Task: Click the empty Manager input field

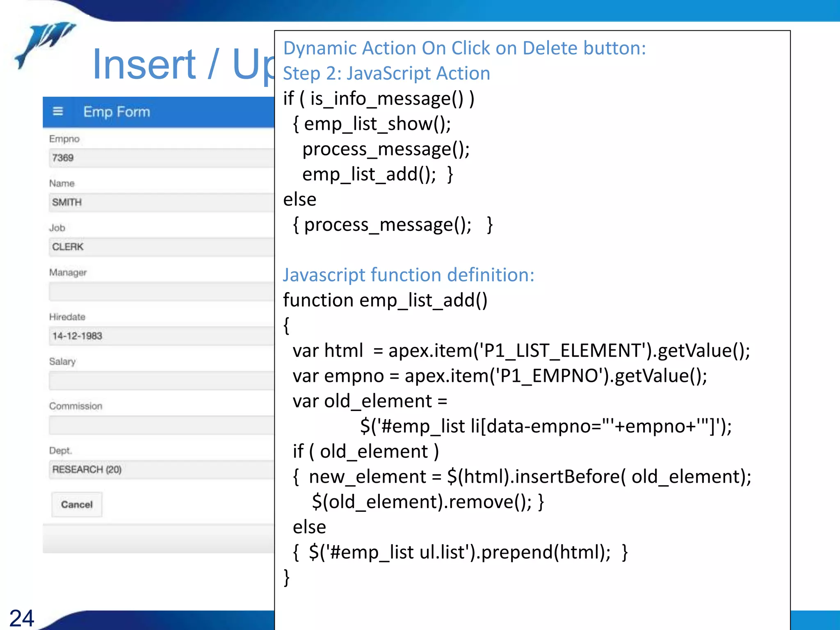Action: pyautogui.click(x=161, y=292)
